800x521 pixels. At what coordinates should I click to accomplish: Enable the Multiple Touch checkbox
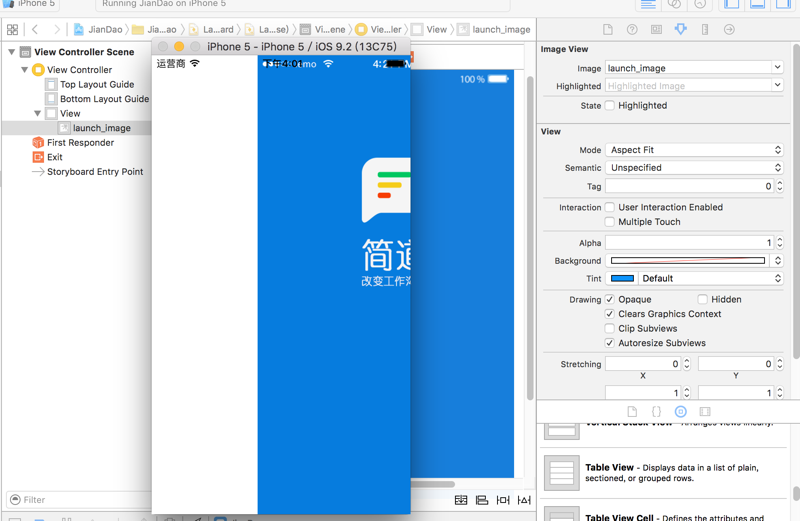[610, 222]
